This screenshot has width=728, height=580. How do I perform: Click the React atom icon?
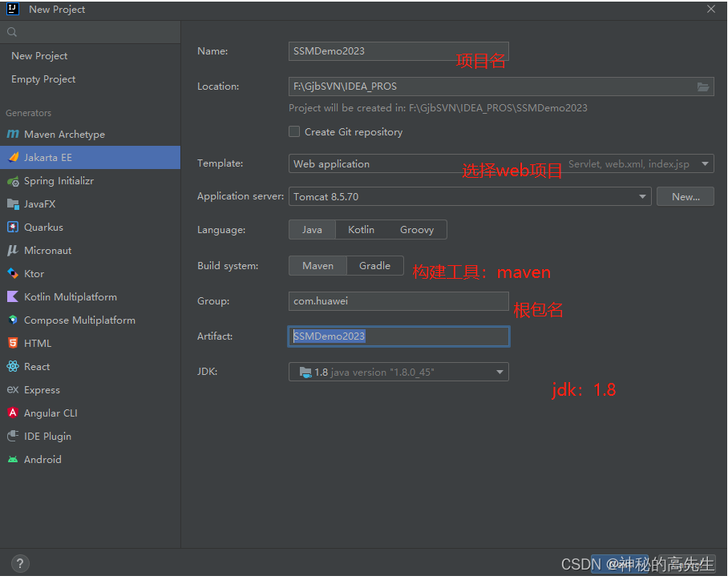tap(13, 366)
